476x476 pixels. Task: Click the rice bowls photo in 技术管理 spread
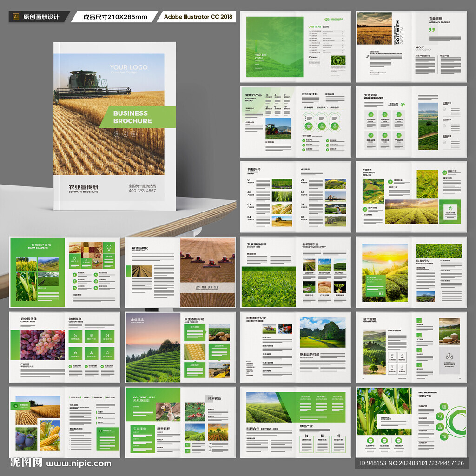450,331
